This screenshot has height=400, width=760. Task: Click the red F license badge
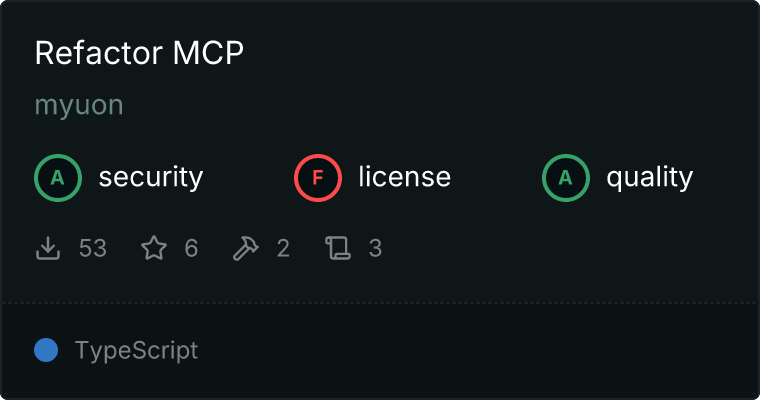pos(318,178)
